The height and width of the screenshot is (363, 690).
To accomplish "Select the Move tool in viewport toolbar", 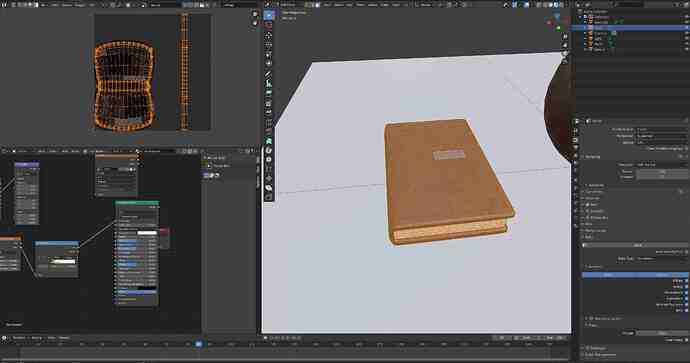I will (x=269, y=36).
